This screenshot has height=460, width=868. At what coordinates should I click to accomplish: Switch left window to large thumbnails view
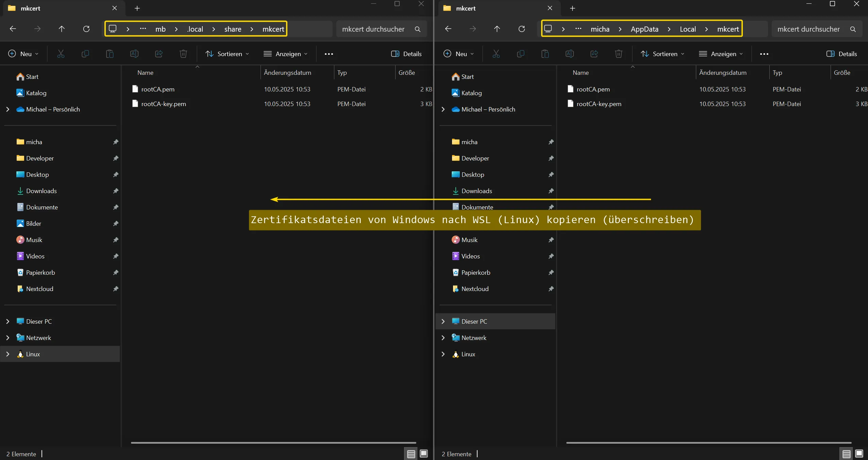tap(424, 454)
